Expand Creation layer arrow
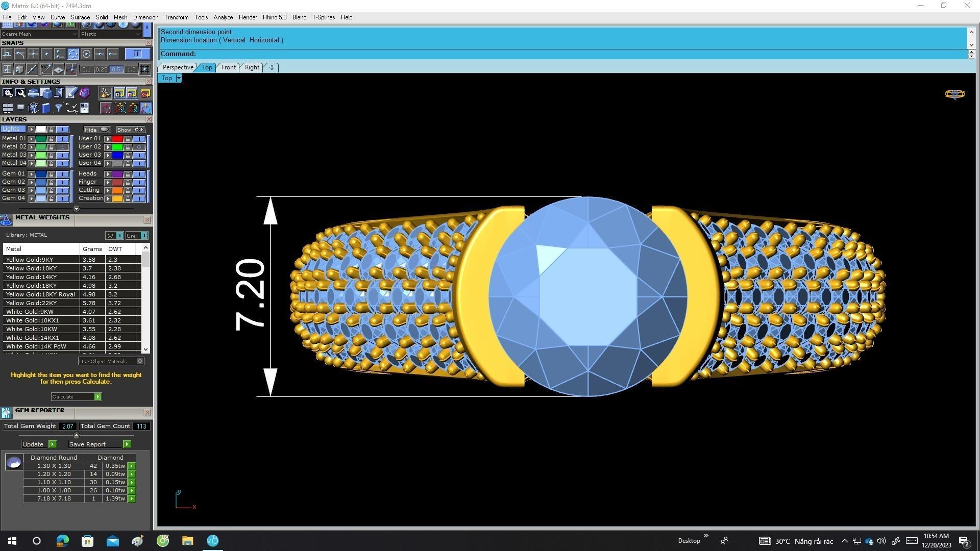The width and height of the screenshot is (980, 551). (108, 198)
